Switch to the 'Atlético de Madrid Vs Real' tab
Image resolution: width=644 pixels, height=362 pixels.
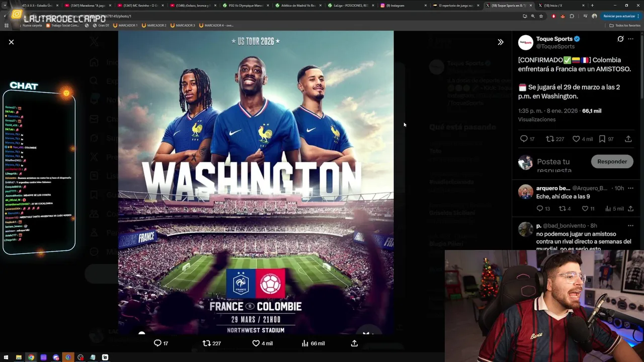pyautogui.click(x=299, y=5)
